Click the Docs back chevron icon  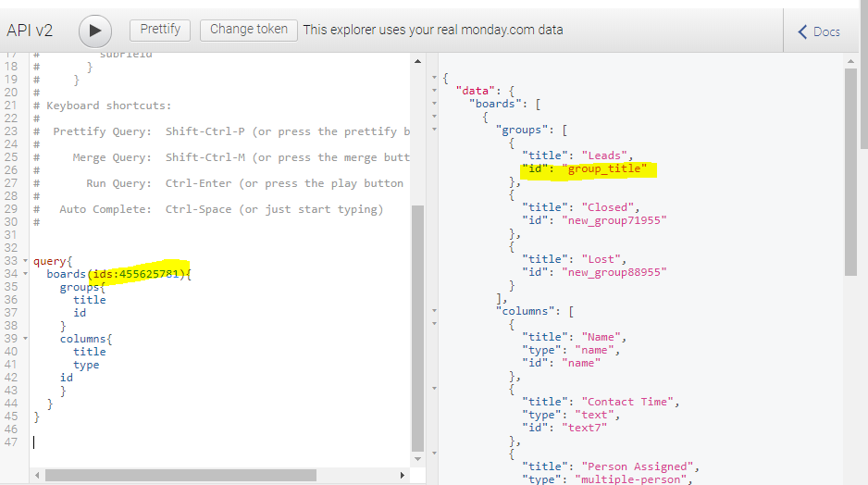802,31
